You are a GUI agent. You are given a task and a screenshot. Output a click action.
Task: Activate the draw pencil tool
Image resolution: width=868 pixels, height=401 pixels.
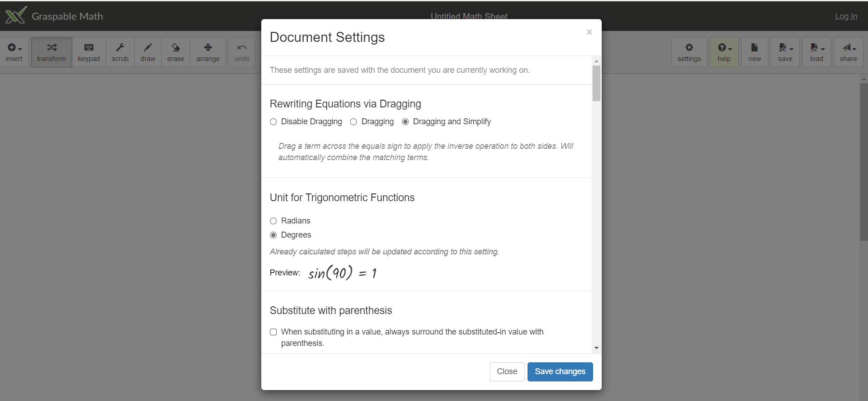coord(147,52)
